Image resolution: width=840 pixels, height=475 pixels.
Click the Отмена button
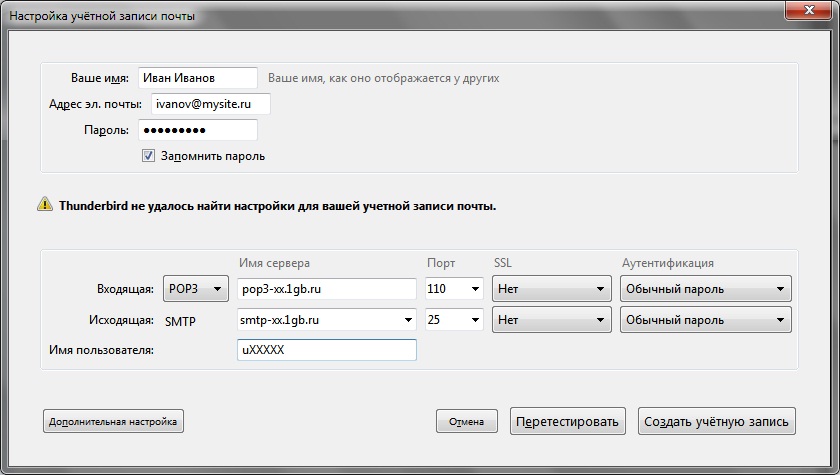466,422
